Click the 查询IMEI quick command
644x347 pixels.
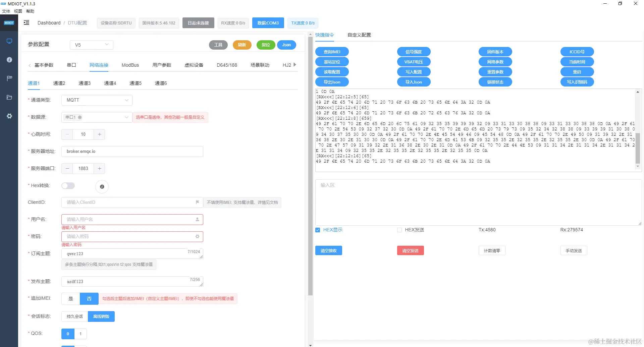click(x=332, y=52)
